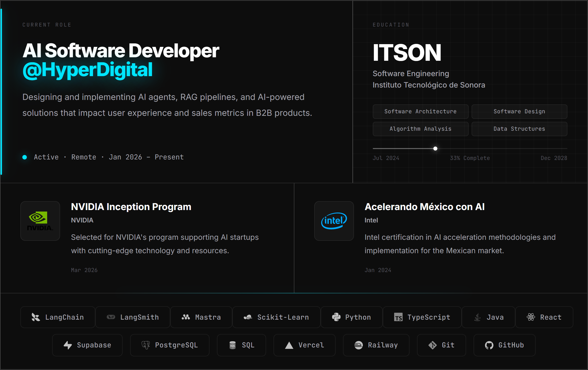Select the Algorithm Analysis tag
Screen dimensions: 588x370
pyautogui.click(x=420, y=129)
